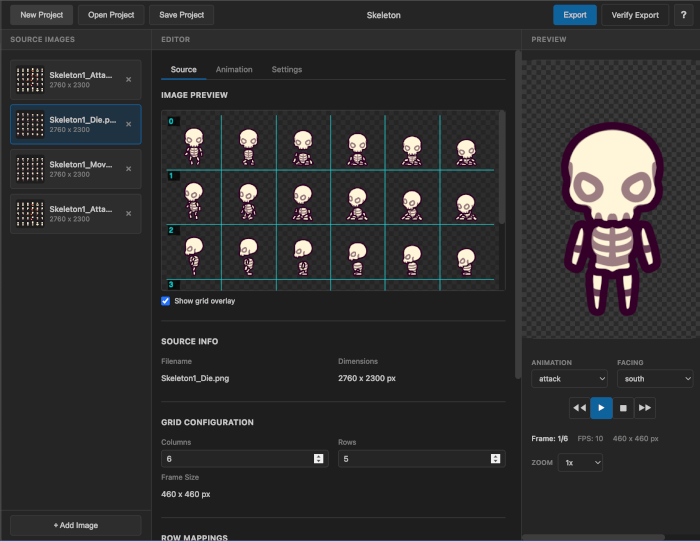The height and width of the screenshot is (541, 700).
Task: Remove Skeleton1_Die.png source image
Action: coord(129,124)
